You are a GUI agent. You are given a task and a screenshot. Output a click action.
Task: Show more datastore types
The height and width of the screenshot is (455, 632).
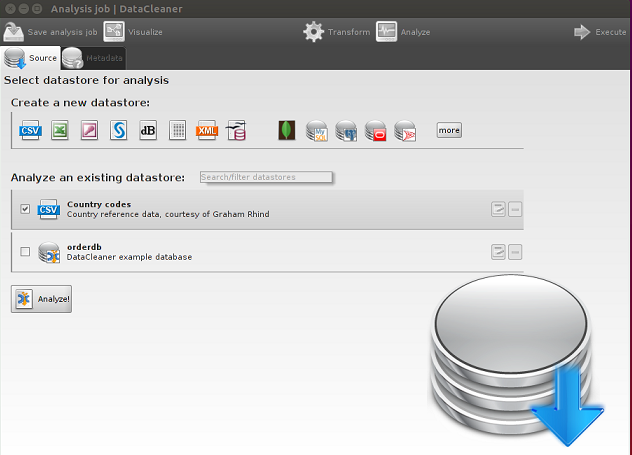[x=449, y=130]
